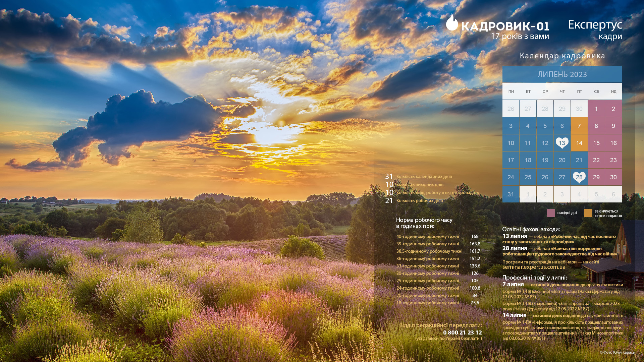Image resolution: width=644 pixels, height=362 pixels.
Task: Click the 28 липня webinar entry
Action: [515, 248]
